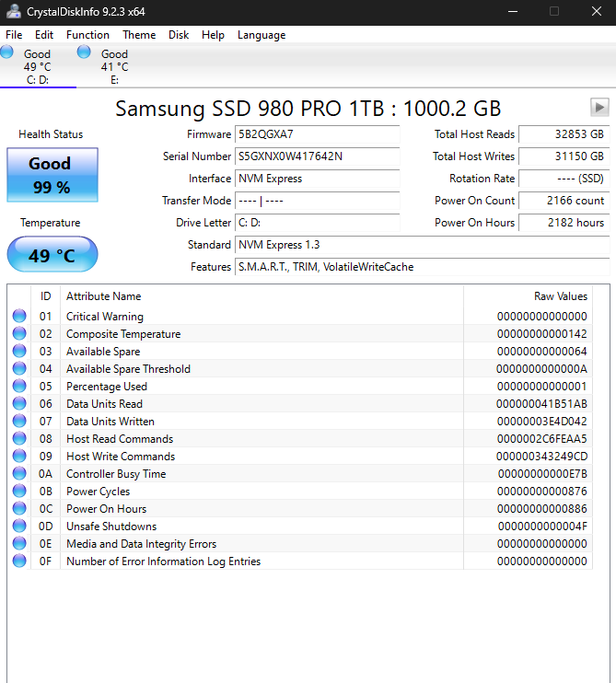Select the Percentage Used attribute name

107,387
